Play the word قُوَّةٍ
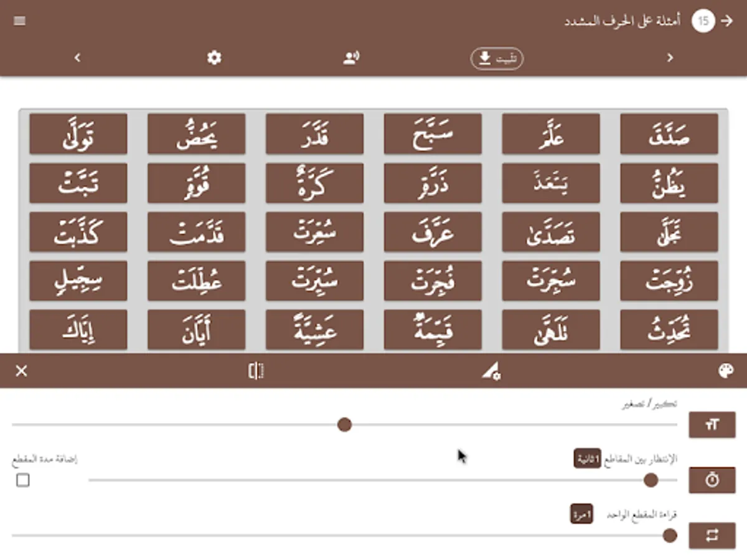The height and width of the screenshot is (560, 747). 196,183
